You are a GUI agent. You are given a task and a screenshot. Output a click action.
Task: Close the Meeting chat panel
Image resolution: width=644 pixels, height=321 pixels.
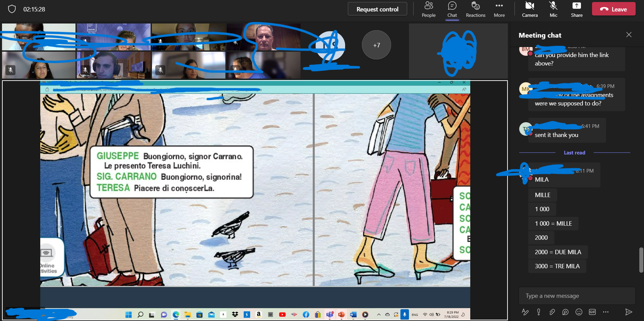click(x=629, y=35)
